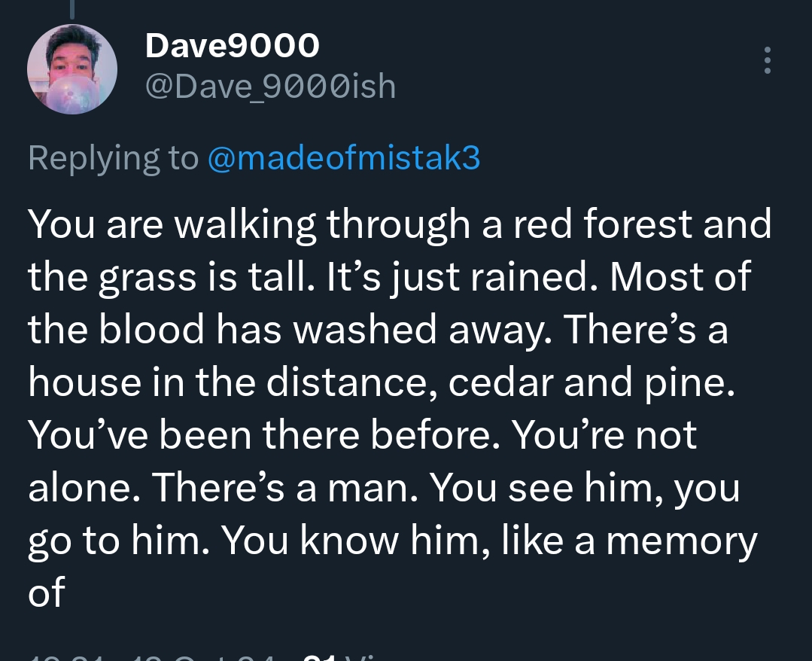The image size is (812, 661).
Task: Click the "Replying to" label
Action: pyautogui.click(x=113, y=158)
